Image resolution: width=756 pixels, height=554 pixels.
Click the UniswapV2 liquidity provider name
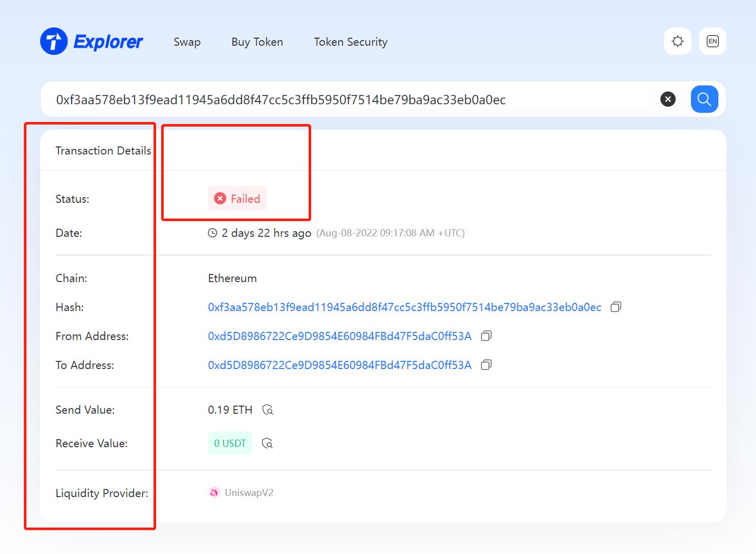pyautogui.click(x=249, y=493)
